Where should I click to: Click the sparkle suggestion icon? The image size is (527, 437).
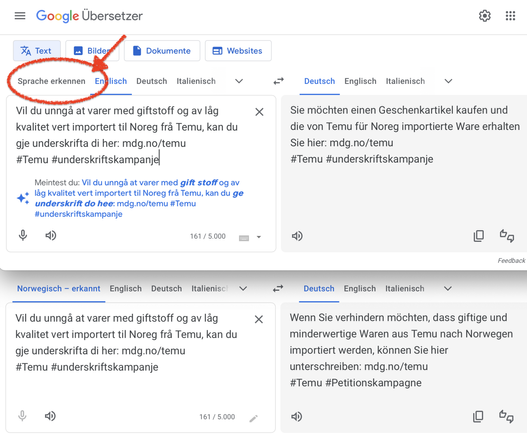23,198
